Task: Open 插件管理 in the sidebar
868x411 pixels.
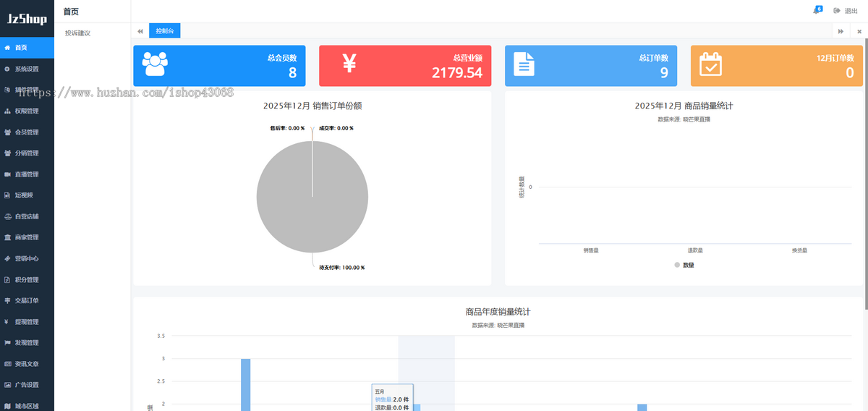Action: click(27, 90)
